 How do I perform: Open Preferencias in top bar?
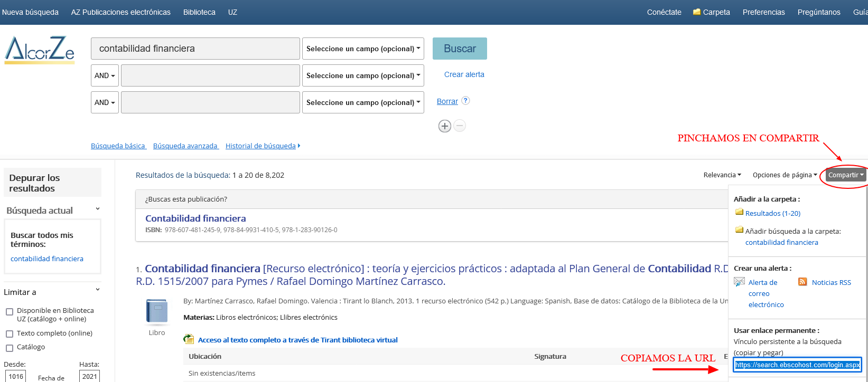[763, 12]
